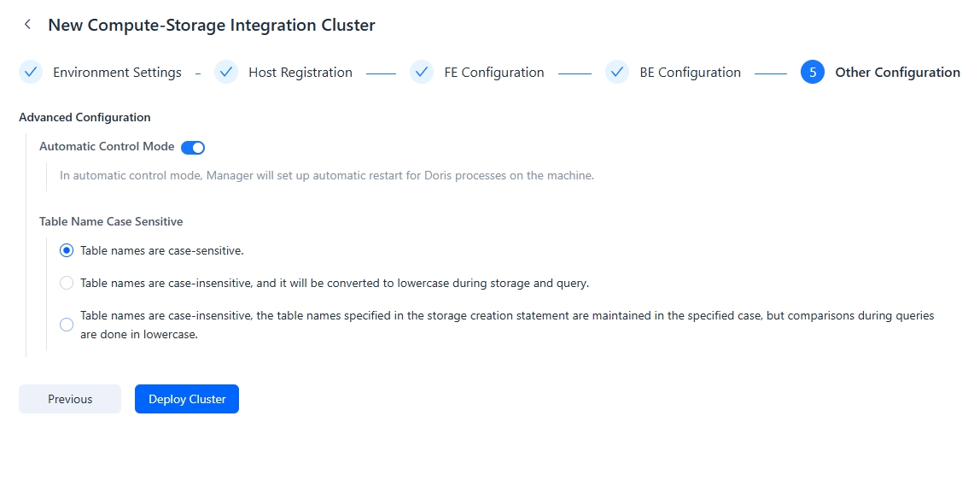Click the BE Configuration checkmark icon
Viewport: 980px width, 504px height.
[x=617, y=72]
